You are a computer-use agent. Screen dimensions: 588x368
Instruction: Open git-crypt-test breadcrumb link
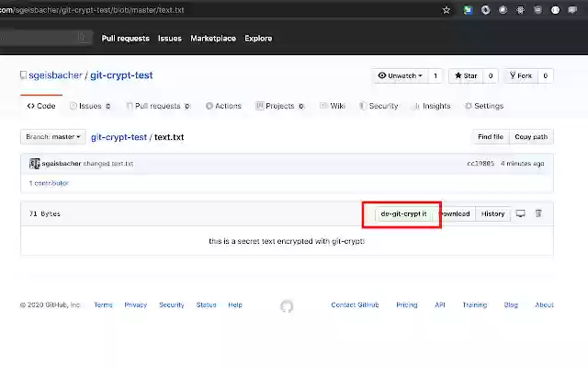pyautogui.click(x=119, y=137)
